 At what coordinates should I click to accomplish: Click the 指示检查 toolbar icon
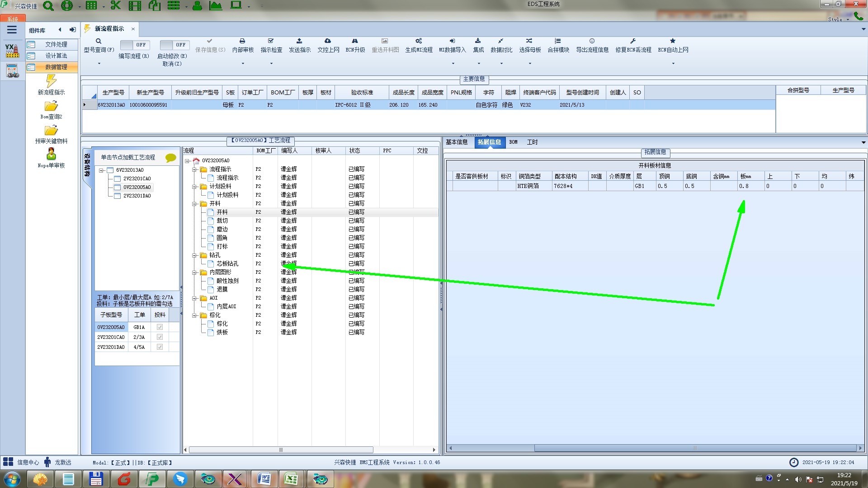271,41
